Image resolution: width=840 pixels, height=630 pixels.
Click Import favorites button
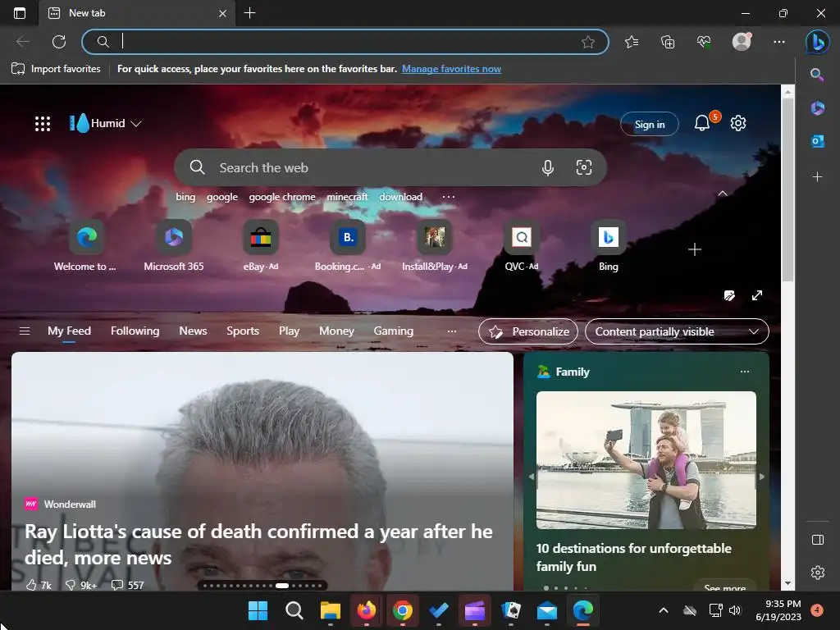(x=56, y=69)
